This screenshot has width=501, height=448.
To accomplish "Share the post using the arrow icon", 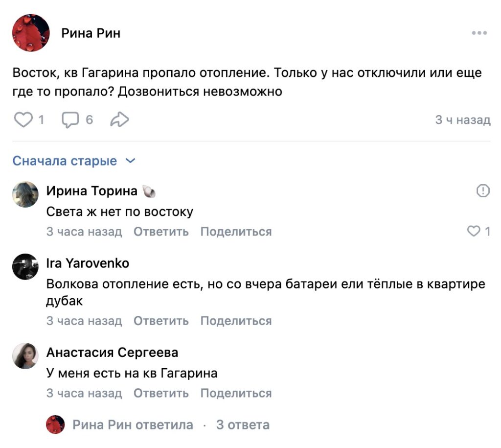I will [119, 118].
